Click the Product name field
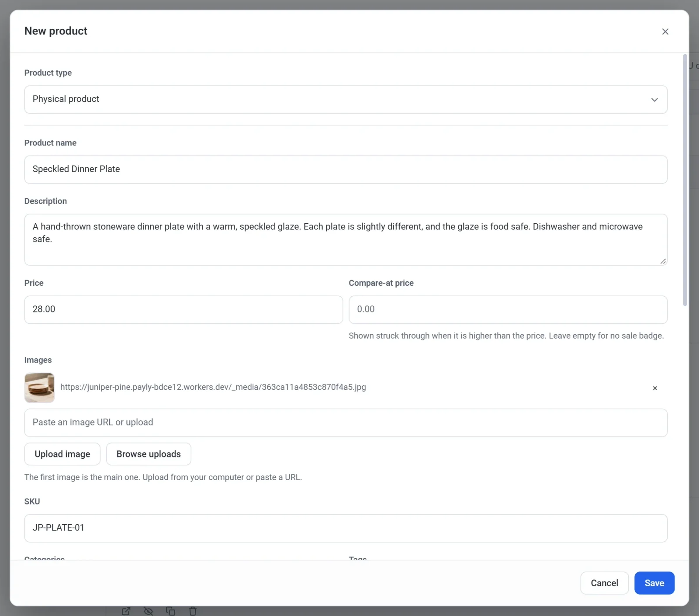This screenshot has width=699, height=616. (346, 170)
